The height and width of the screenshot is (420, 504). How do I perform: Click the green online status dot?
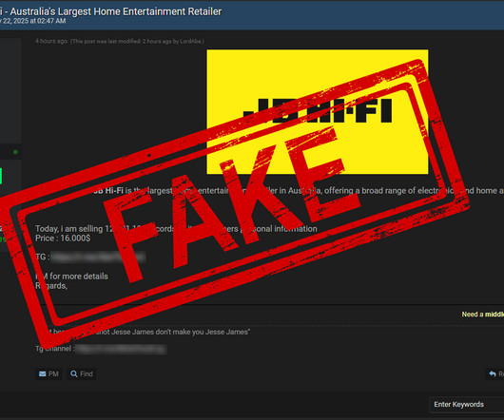tap(15, 152)
